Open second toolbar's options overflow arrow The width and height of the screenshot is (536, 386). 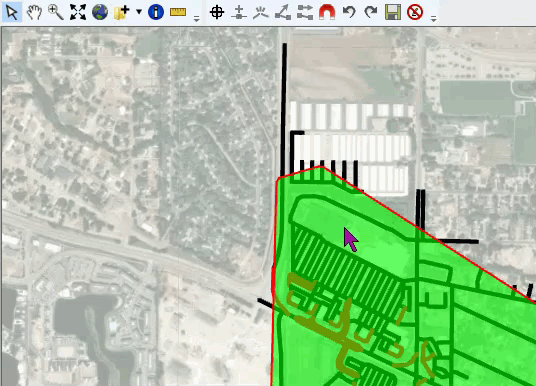(433, 18)
